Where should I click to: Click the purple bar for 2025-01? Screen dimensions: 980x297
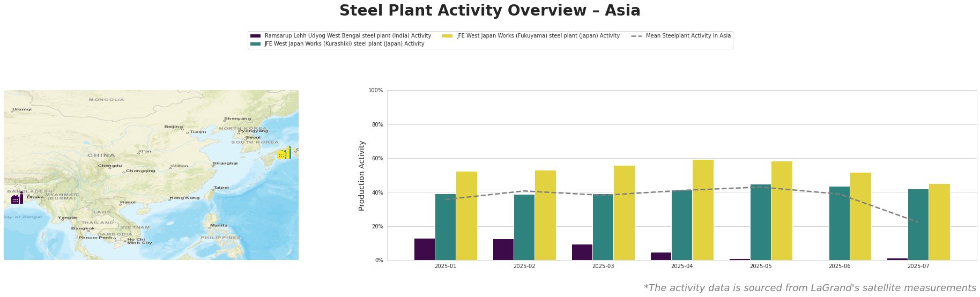(x=425, y=249)
